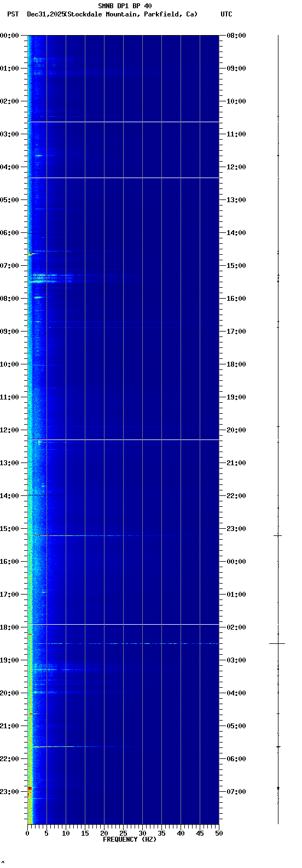Click the '12:00' label on the left PST axis
Image resolution: width=302 pixels, height=868 pixels.
[x=10, y=430]
